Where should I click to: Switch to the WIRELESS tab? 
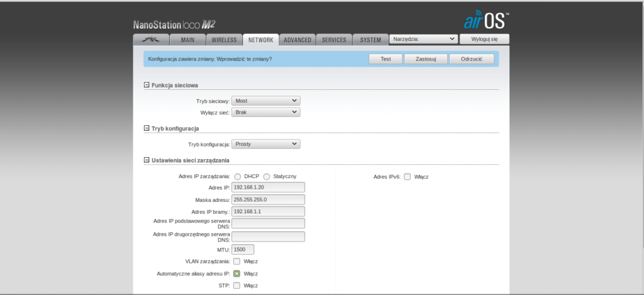(224, 40)
